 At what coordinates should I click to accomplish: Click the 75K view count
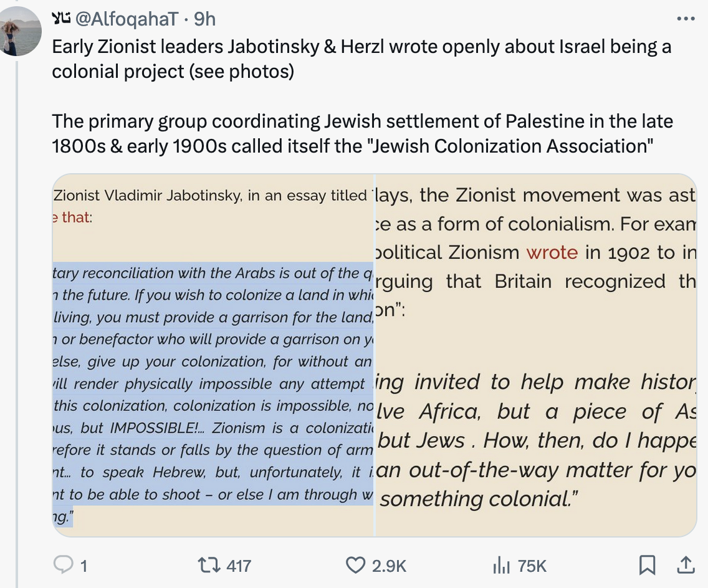[532, 566]
